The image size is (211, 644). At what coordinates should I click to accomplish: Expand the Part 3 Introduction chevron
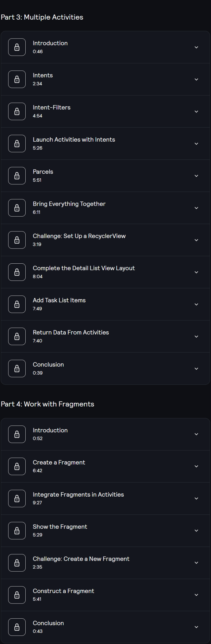tap(196, 47)
